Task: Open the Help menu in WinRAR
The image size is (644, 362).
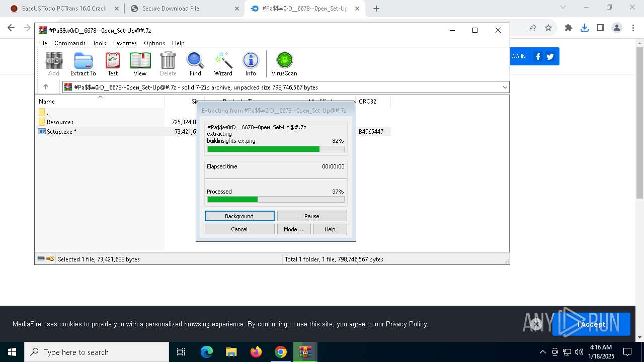Action: tap(178, 43)
